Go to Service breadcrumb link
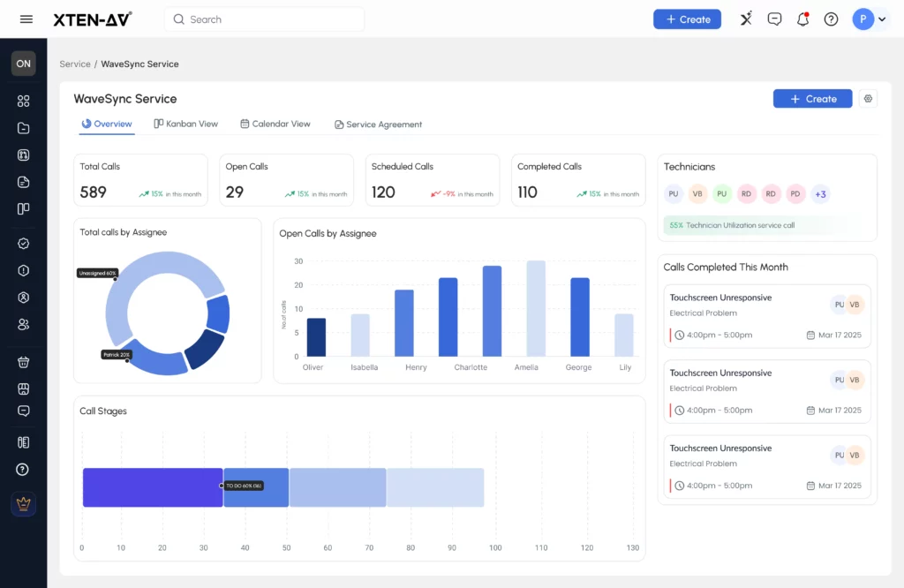Image resolution: width=904 pixels, height=588 pixels. tap(75, 64)
